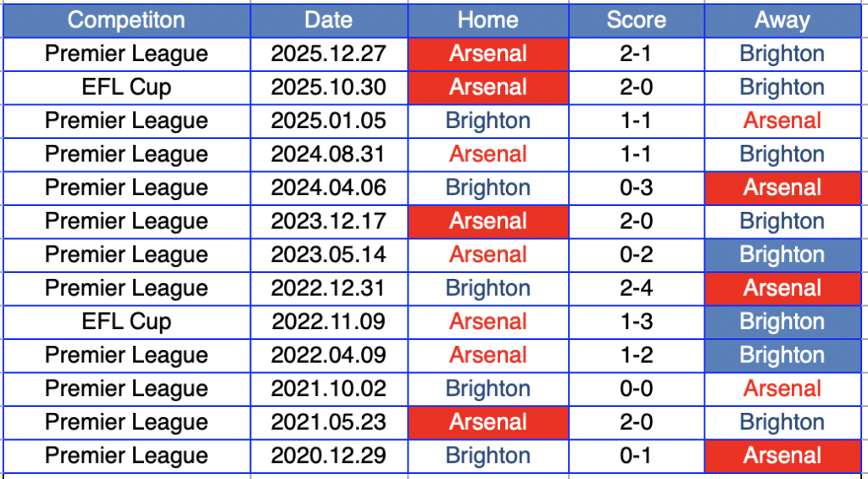This screenshot has width=868, height=479.
Task: Select the Date column header cell
Action: [328, 20]
